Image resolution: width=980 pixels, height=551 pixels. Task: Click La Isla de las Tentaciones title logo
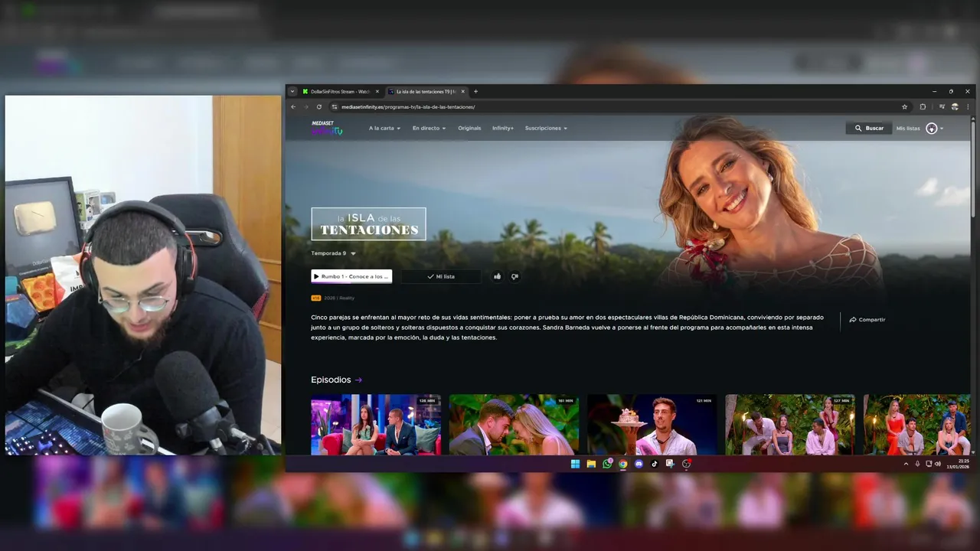[368, 224]
